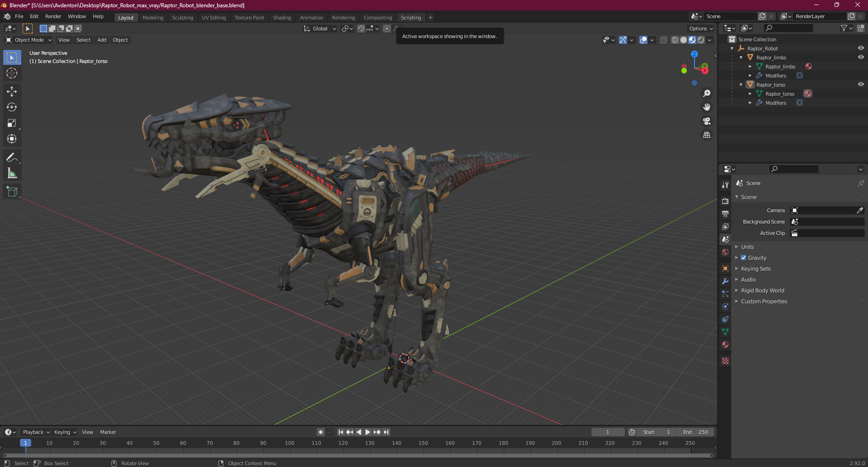Viewport: 868px width, 467px height.
Task: Open the Keying popover
Action: pyautogui.click(x=65, y=432)
